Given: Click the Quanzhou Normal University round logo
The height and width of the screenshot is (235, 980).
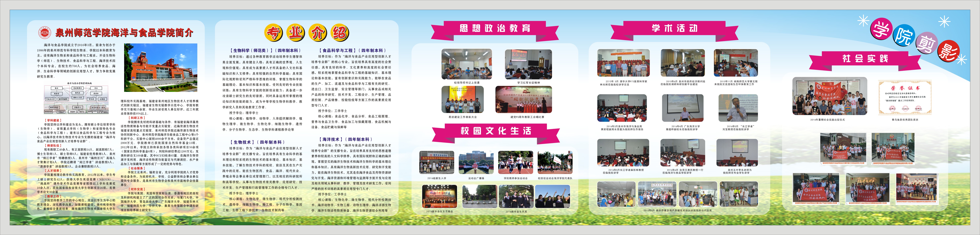Looking at the screenshot, I should point(44,33).
